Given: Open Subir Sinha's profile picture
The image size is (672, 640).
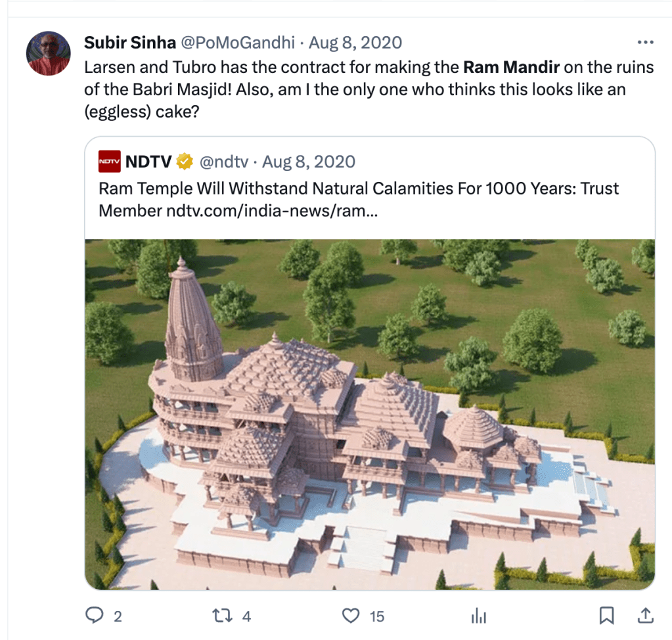Looking at the screenshot, I should pos(48,53).
